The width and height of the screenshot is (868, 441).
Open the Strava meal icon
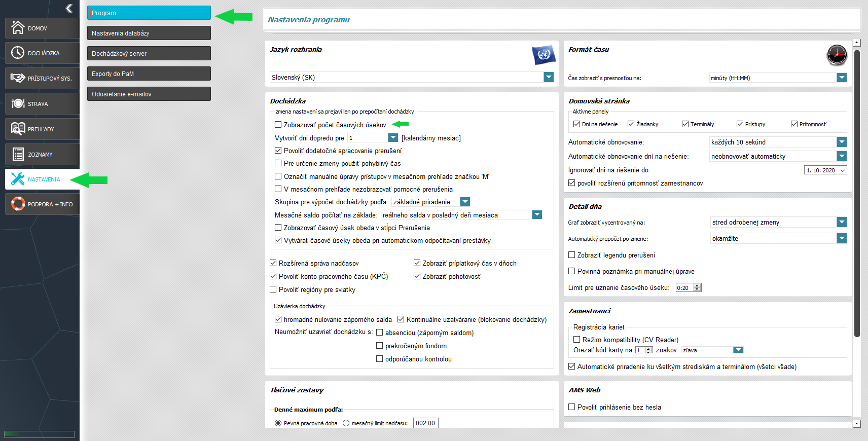18,103
